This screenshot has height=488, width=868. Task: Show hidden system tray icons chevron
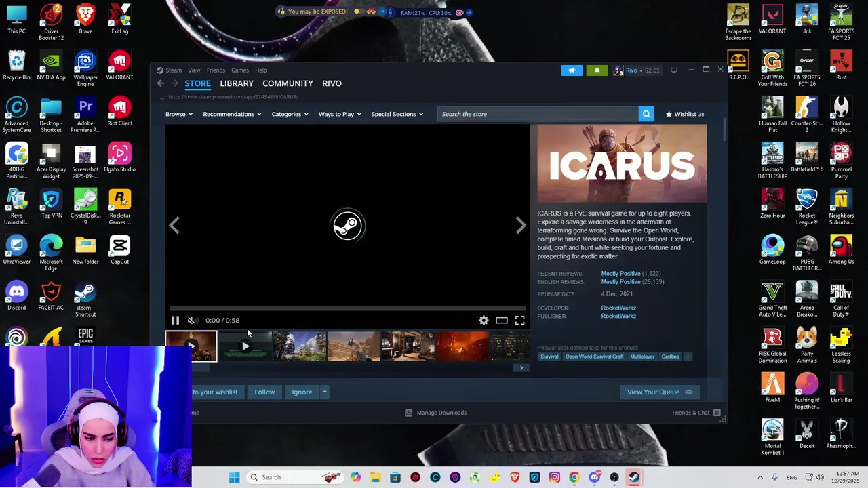[760, 477]
